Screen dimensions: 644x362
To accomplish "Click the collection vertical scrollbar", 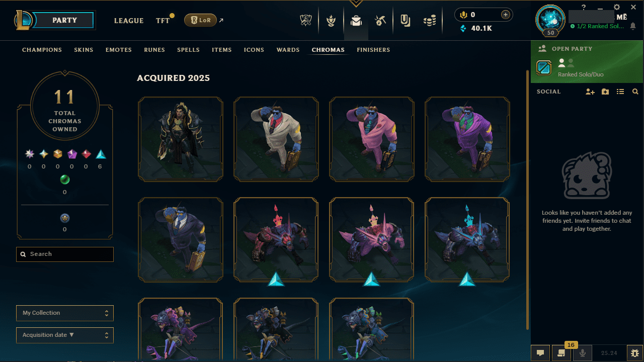I will tap(527, 200).
